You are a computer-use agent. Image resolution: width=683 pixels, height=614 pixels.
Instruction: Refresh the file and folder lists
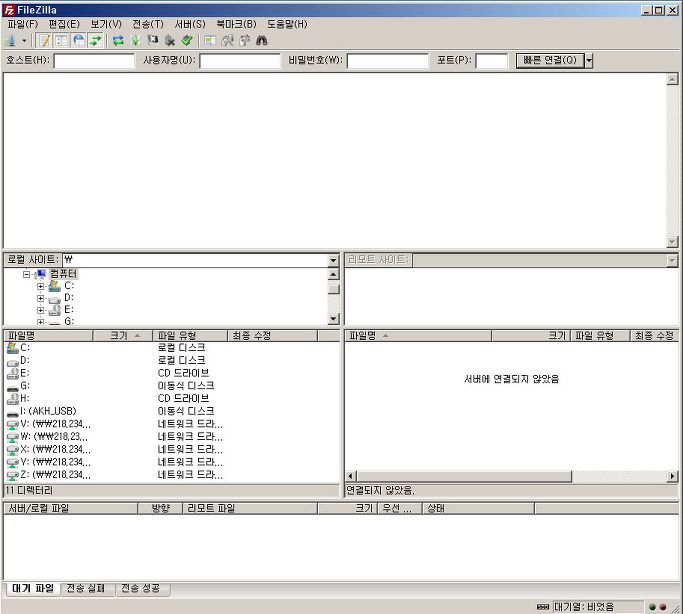click(x=118, y=40)
